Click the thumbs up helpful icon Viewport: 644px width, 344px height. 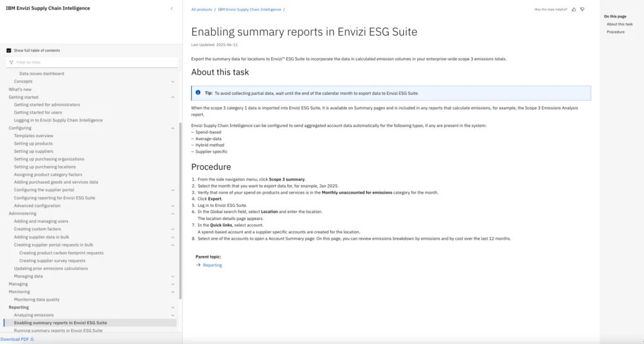point(574,9)
